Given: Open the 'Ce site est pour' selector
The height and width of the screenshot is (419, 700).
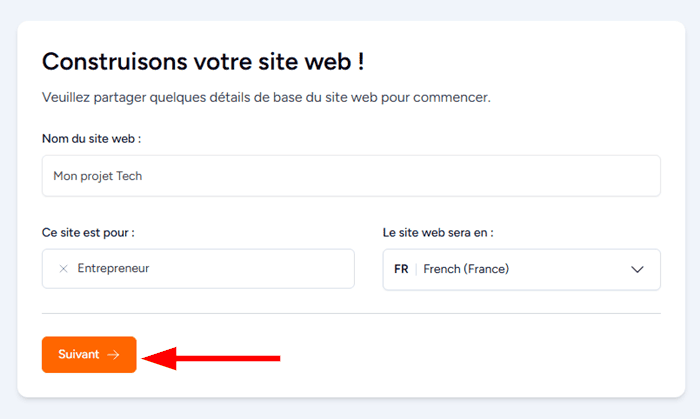Looking at the screenshot, I should pos(250,268).
